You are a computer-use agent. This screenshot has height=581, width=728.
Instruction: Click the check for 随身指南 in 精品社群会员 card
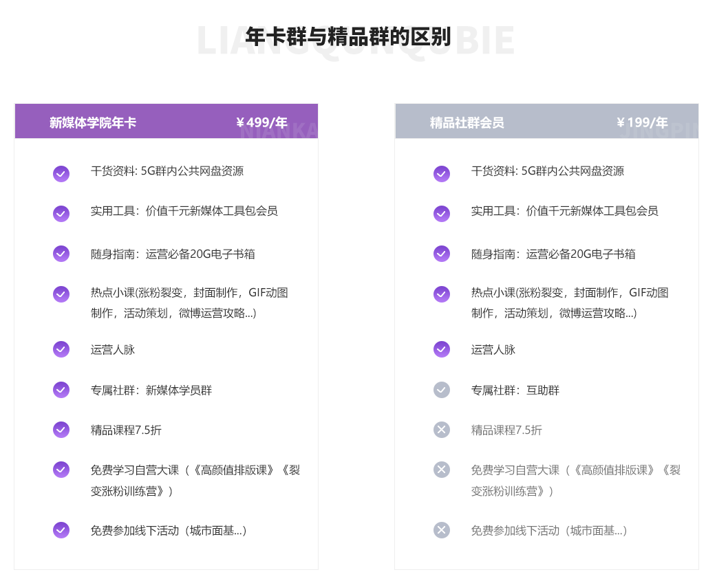(x=442, y=254)
